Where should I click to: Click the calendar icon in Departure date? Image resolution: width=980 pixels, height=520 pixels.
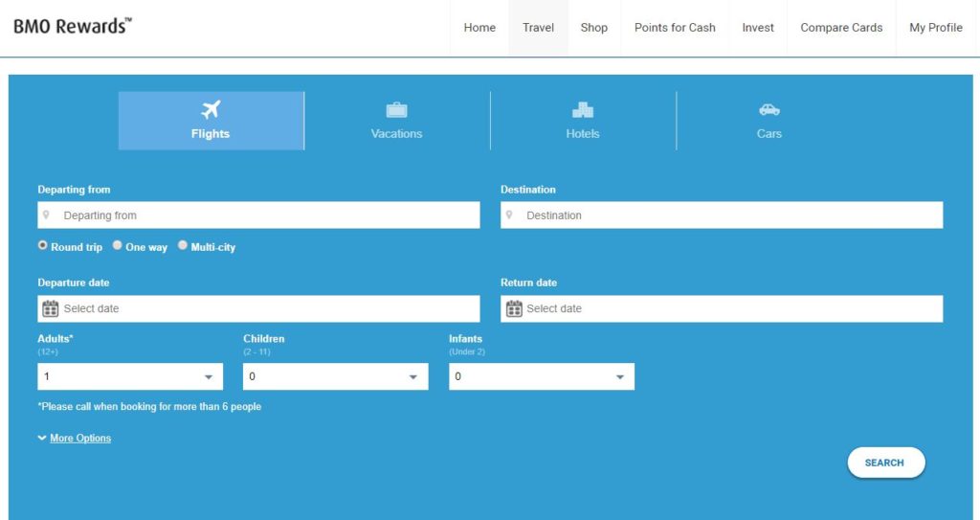[51, 308]
